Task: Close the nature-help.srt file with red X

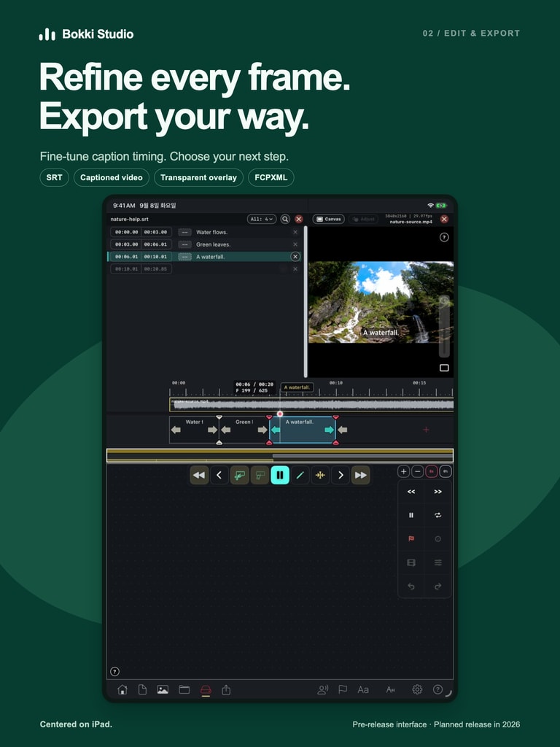Action: click(298, 219)
